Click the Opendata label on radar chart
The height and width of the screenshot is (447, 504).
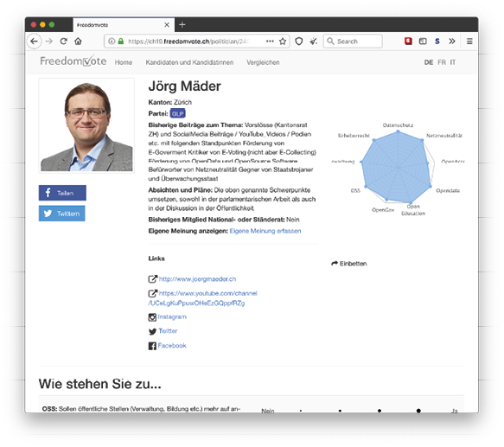[x=448, y=191]
